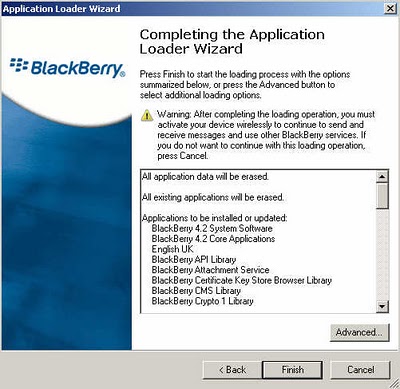Click the yellow warning triangle icon

(147, 116)
